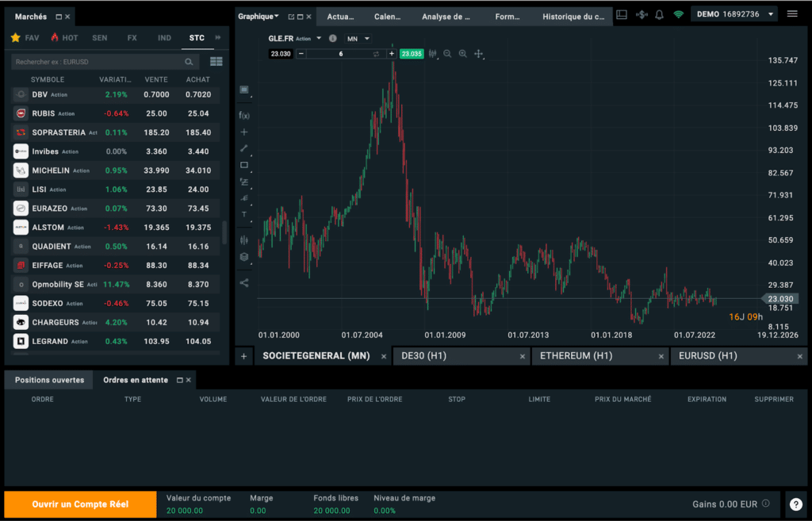Expand the GLE.FR symbol dropdown
Image resolution: width=812 pixels, height=521 pixels.
(319, 38)
